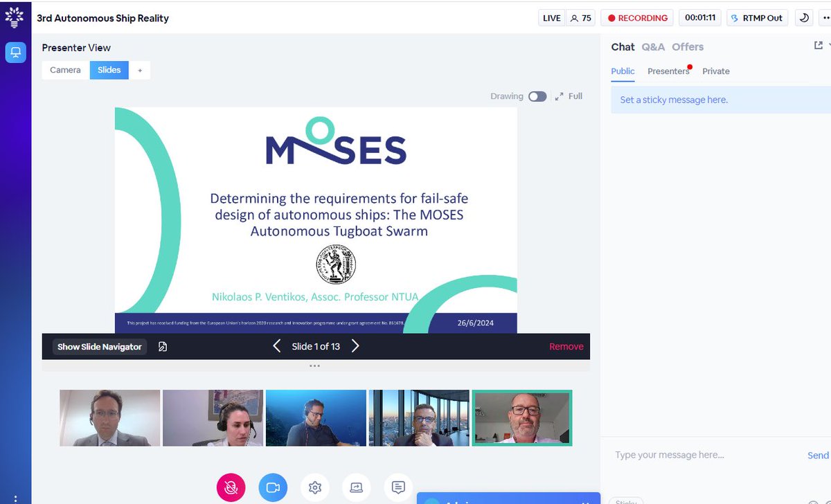This screenshot has height=504, width=831.
Task: Enable the Drawing toggle
Action: point(538,96)
